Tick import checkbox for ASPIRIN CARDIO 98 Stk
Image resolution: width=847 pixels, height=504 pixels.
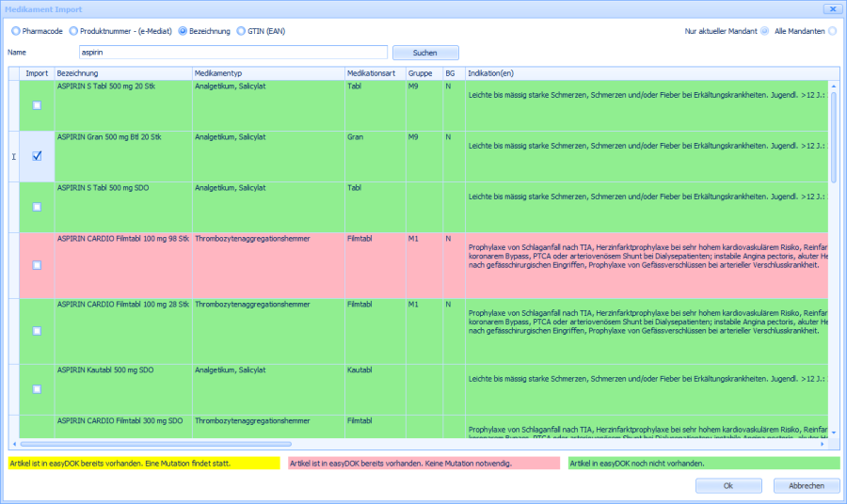(37, 265)
